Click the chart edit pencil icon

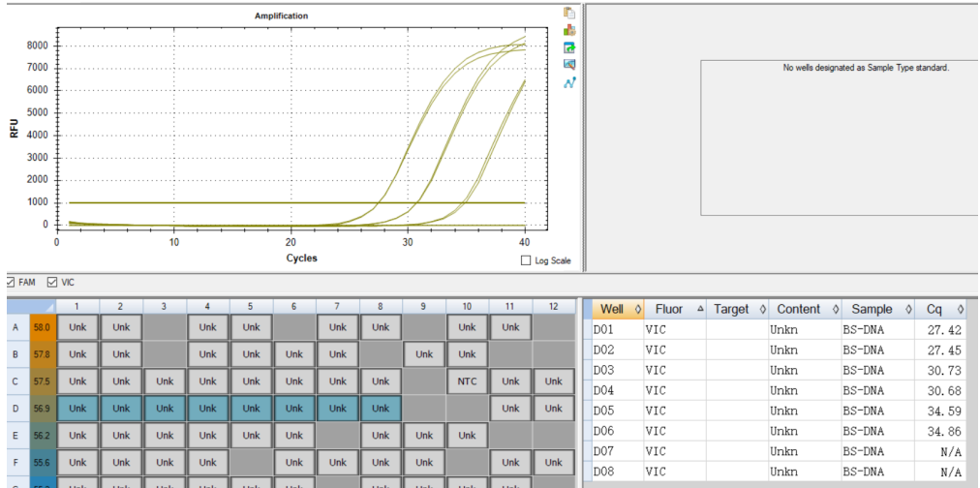(568, 64)
